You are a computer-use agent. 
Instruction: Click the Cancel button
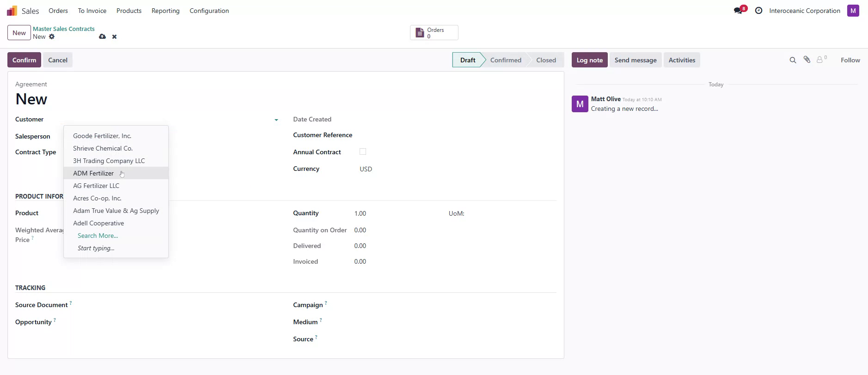[58, 60]
